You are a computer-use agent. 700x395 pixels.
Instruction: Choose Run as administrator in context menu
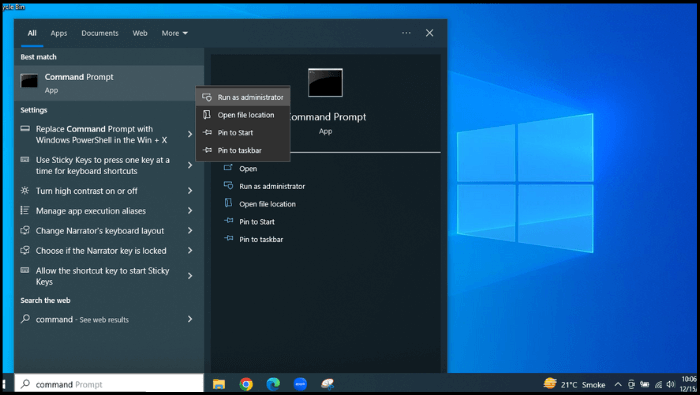(243, 97)
